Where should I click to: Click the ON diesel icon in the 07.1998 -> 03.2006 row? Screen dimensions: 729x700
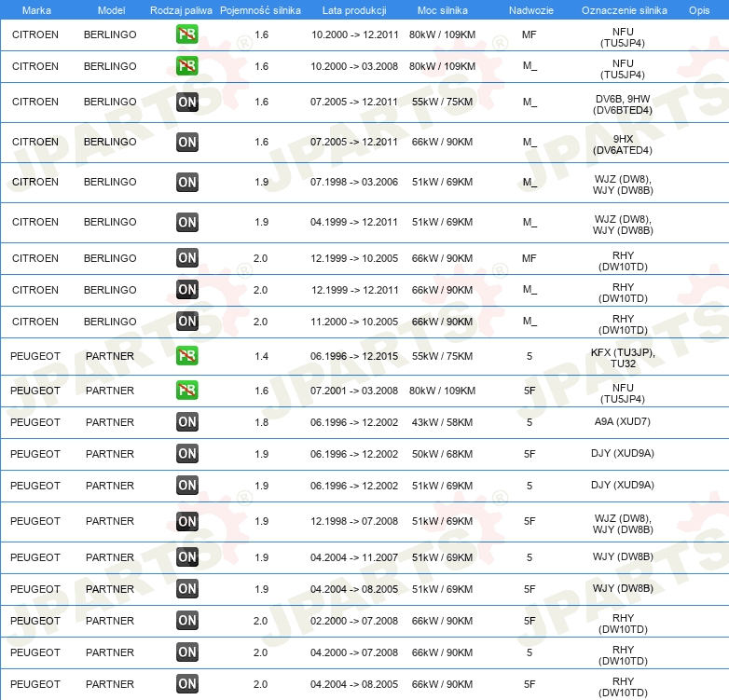coord(186,182)
